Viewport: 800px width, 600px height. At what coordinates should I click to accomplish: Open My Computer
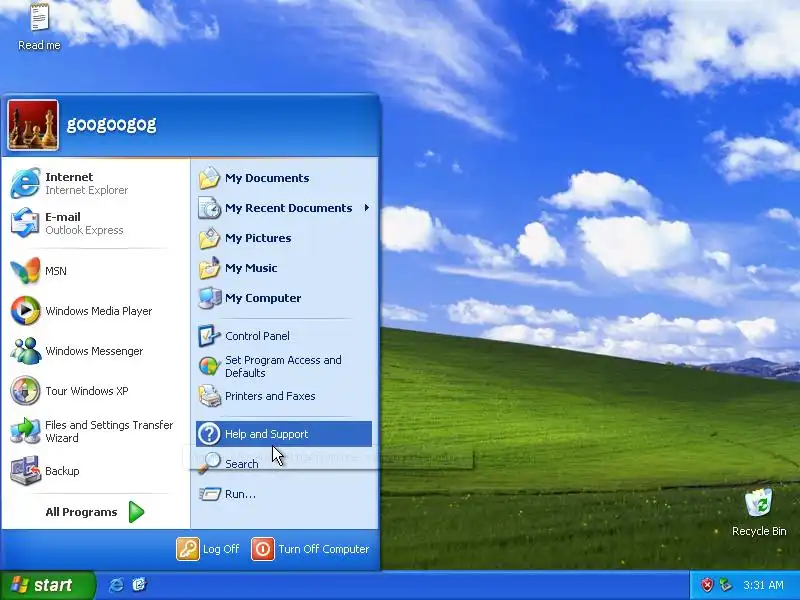tap(284, 298)
